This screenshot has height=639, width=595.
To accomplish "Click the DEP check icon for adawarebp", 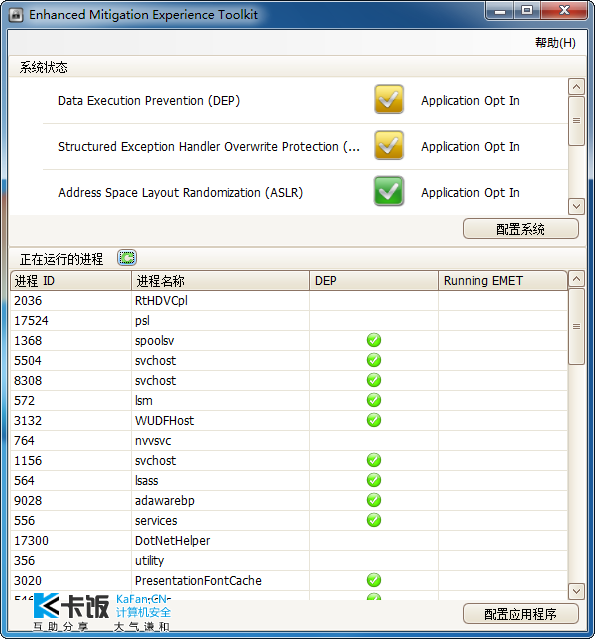I will [374, 500].
